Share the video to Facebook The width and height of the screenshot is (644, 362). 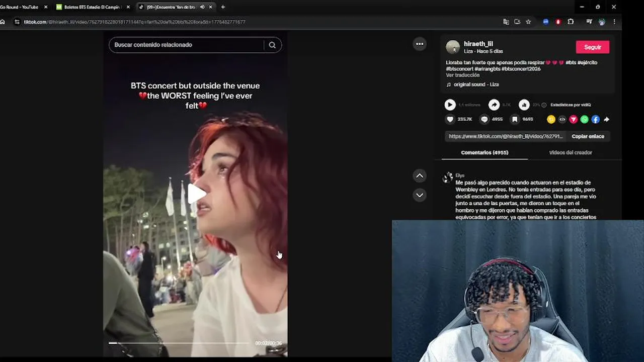(x=595, y=119)
